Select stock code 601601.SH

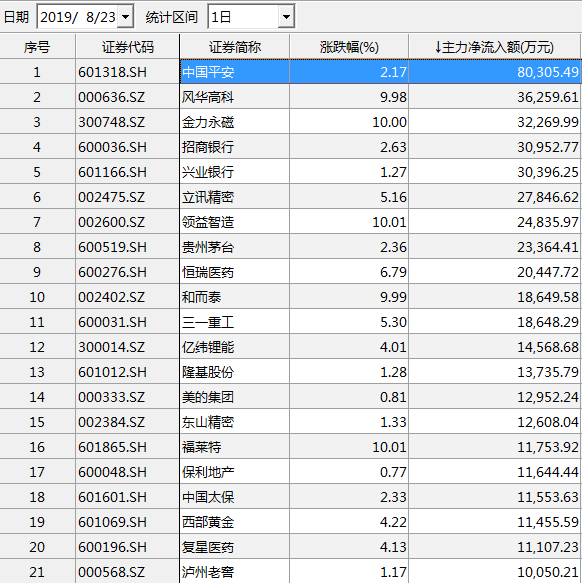point(112,497)
